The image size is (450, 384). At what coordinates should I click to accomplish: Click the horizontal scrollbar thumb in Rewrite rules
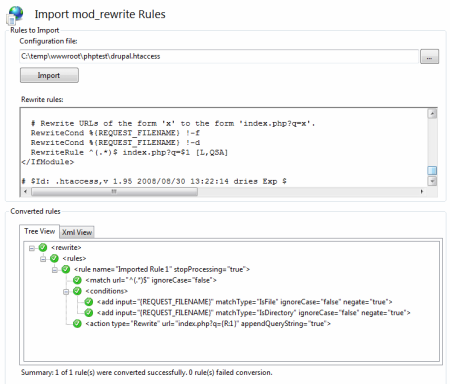click(x=114, y=192)
